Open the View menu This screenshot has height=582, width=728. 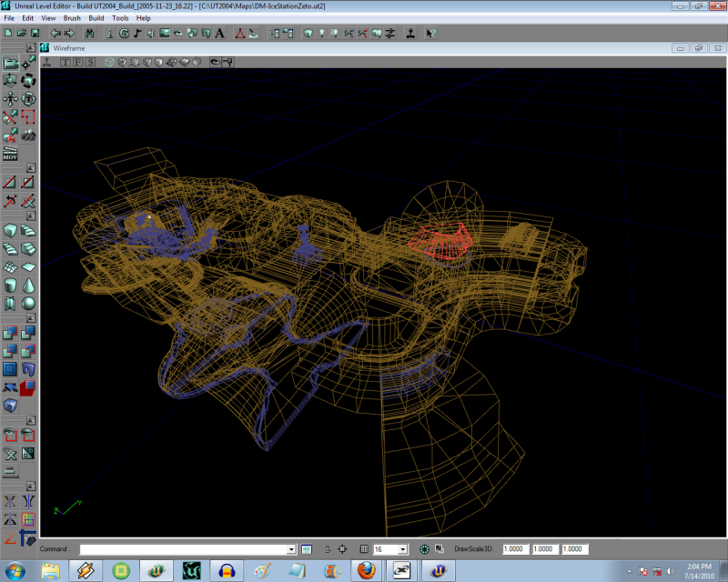[x=48, y=18]
